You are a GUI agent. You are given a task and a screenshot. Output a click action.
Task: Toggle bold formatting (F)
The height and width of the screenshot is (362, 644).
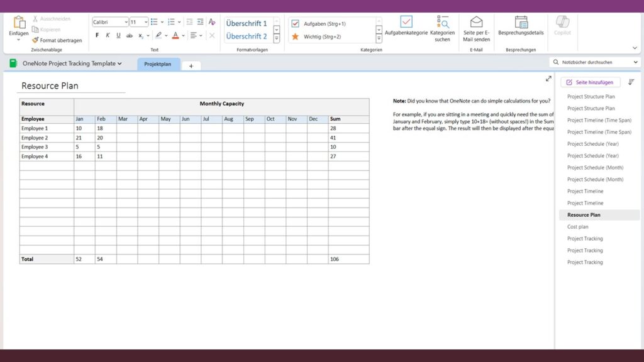pyautogui.click(x=97, y=35)
